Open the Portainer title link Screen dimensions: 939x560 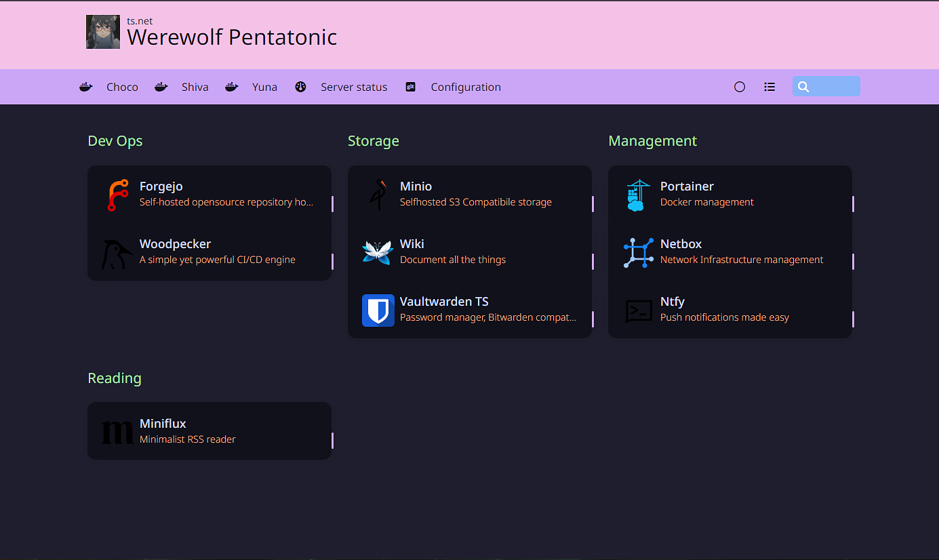click(687, 186)
